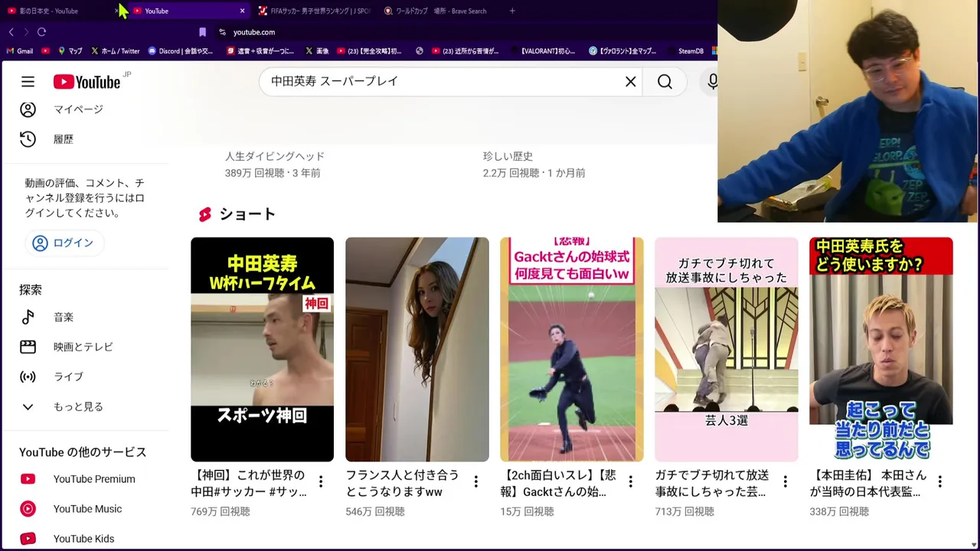Switch to FIFAサッカー 男子世界ランキング tab
The width and height of the screenshot is (980, 551).
click(x=314, y=11)
